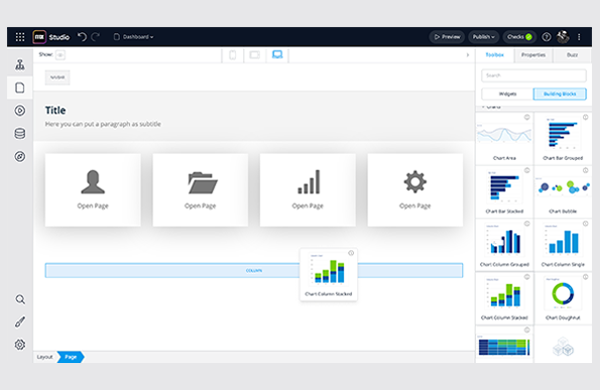Viewport: 600px width, 390px height.
Task: Open the Domain Model database icon
Action: (x=20, y=134)
